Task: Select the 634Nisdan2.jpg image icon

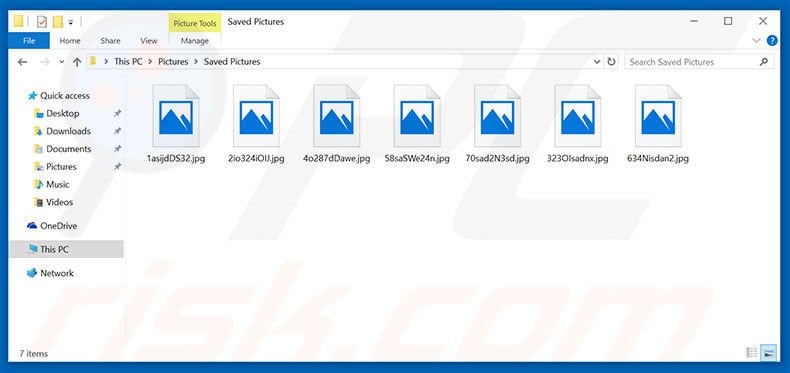Action: click(x=658, y=116)
